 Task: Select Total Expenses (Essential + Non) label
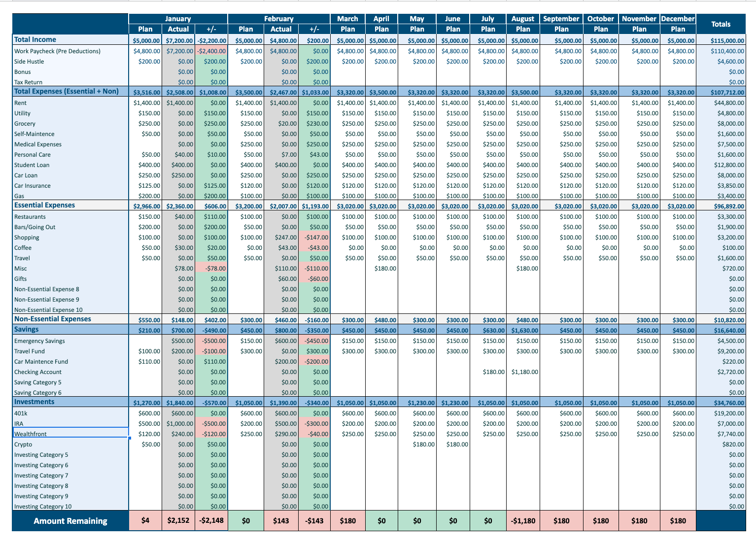[67, 91]
